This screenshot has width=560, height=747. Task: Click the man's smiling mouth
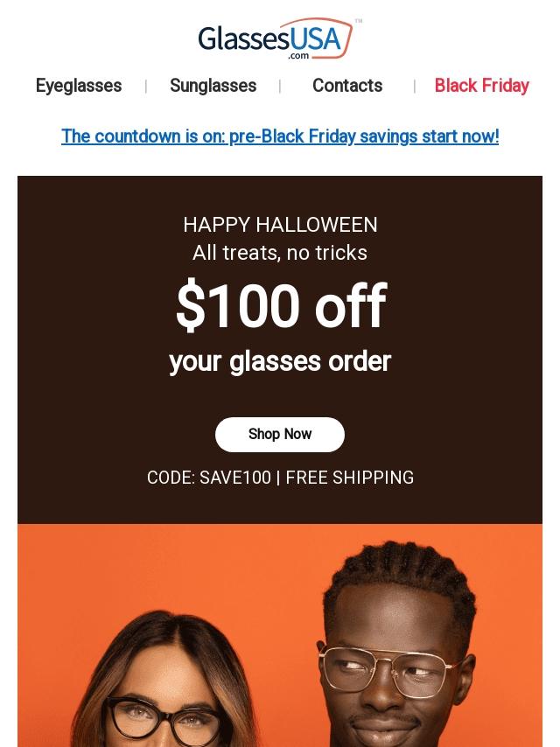(x=385, y=728)
